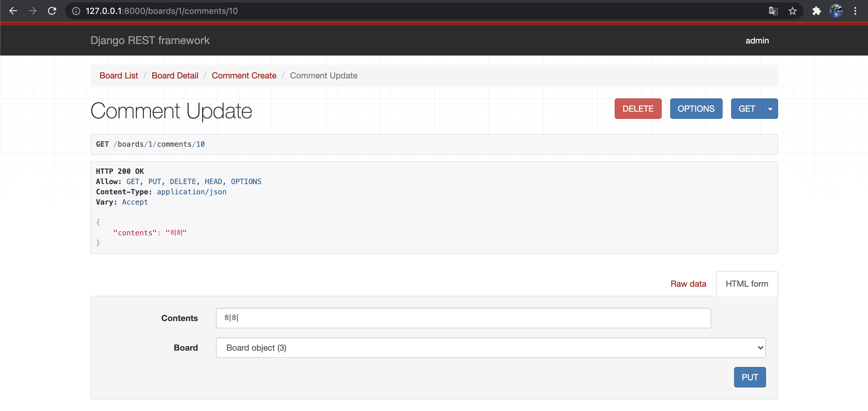Submit form with PUT button
Viewport: 868px width, 411px height.
point(749,377)
